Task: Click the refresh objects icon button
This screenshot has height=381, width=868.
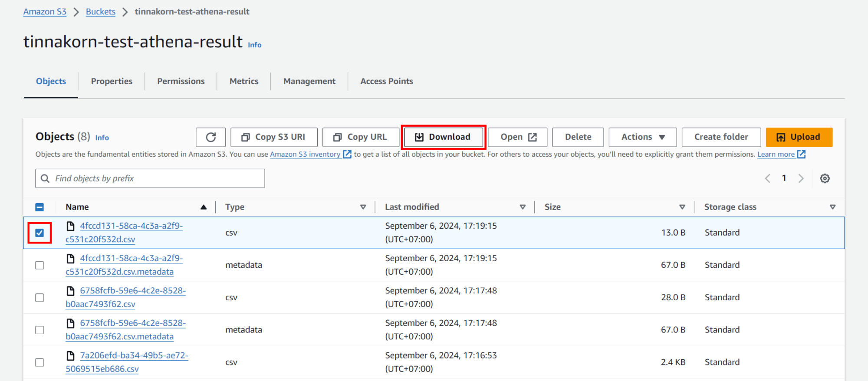Action: pyautogui.click(x=210, y=137)
